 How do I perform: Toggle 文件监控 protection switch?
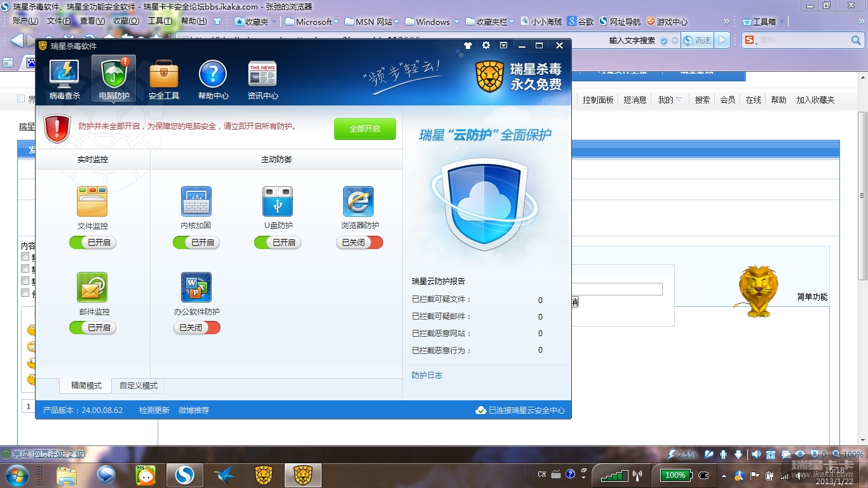tap(93, 242)
